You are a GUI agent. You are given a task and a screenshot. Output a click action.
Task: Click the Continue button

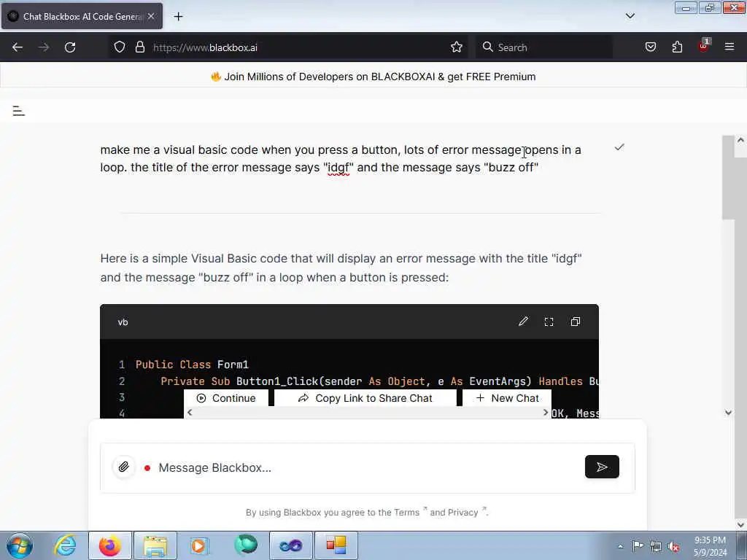coord(226,398)
